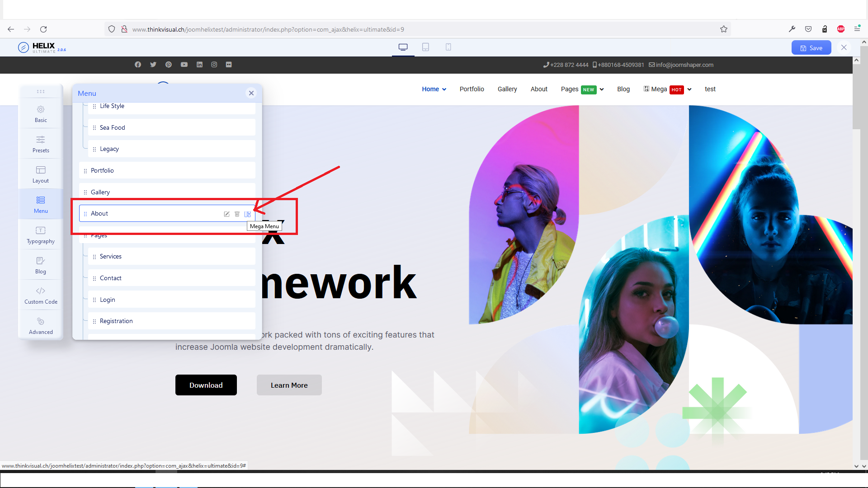This screenshot has width=868, height=488.
Task: Click the edit pencil icon on About item
Action: pos(226,214)
